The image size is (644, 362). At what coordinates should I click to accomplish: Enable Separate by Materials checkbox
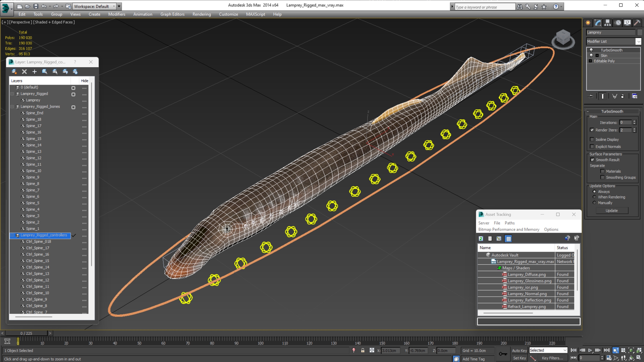pyautogui.click(x=602, y=171)
